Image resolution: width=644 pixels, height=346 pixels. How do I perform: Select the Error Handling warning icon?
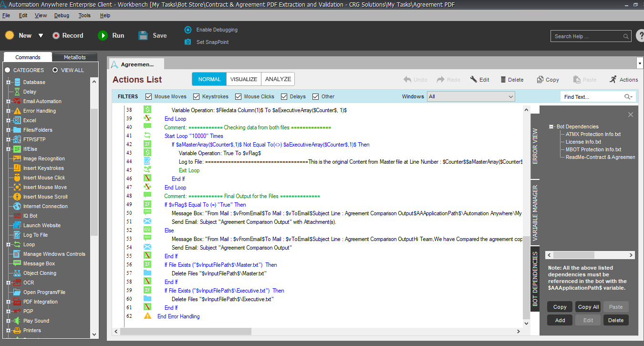tap(17, 111)
